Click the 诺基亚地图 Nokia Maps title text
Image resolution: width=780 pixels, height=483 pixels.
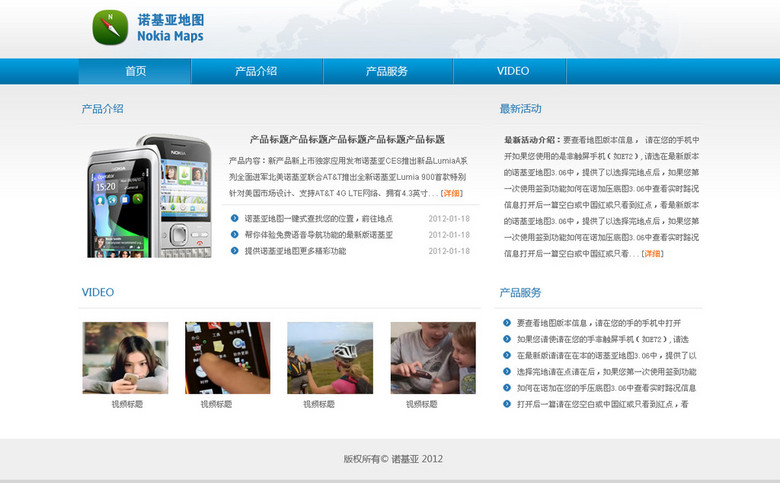[x=171, y=27]
